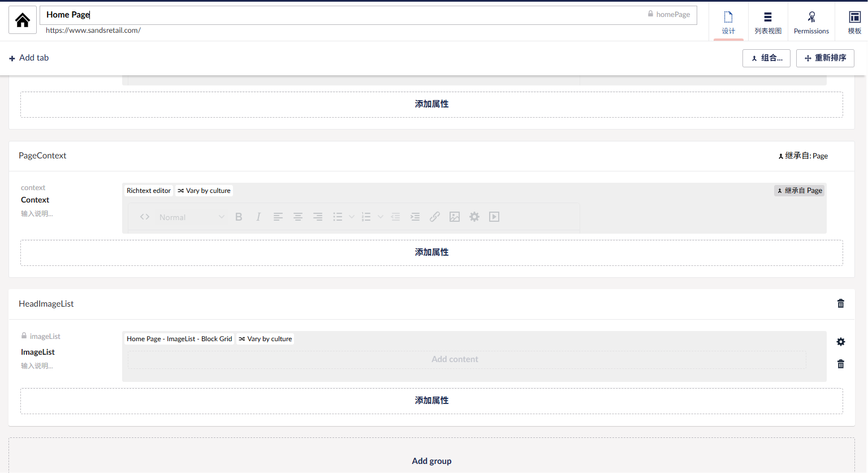Image resolution: width=868 pixels, height=473 pixels.
Task: Click the 输入说明... description under ImageList
Action: pos(37,366)
